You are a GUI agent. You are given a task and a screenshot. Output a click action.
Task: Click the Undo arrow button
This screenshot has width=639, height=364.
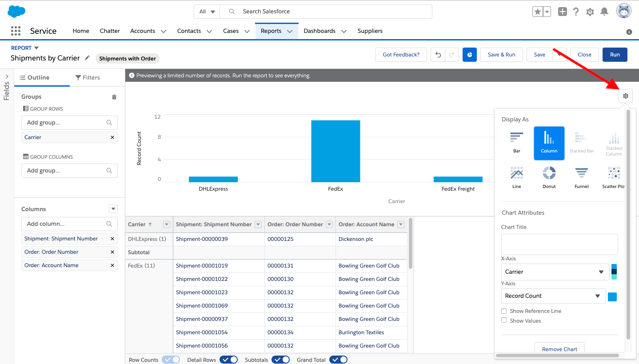438,55
